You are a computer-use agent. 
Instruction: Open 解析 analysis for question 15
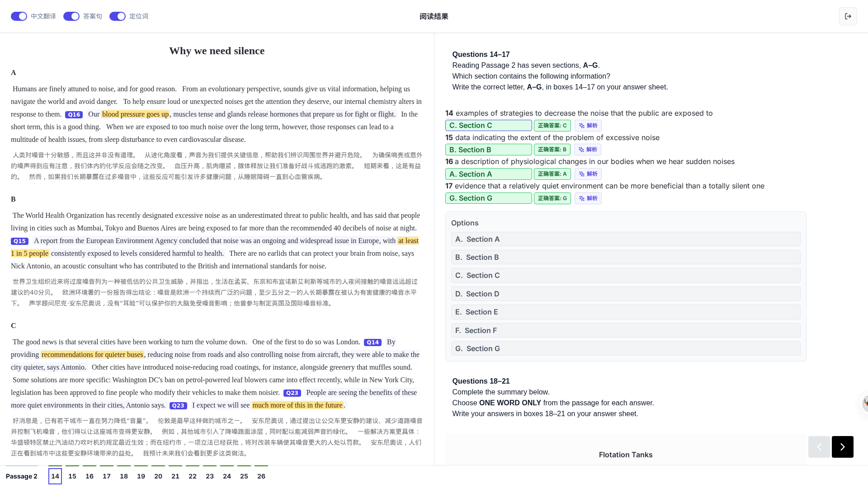pyautogui.click(x=588, y=150)
